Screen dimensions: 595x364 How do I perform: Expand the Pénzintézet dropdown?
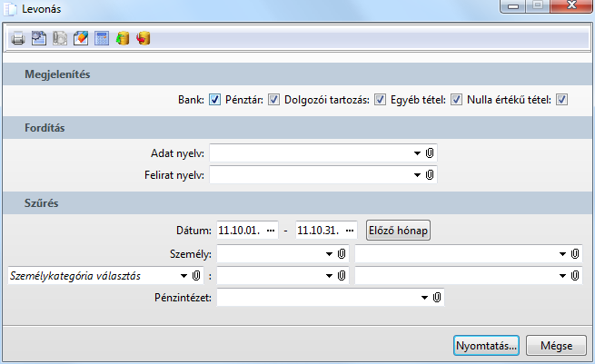424,297
